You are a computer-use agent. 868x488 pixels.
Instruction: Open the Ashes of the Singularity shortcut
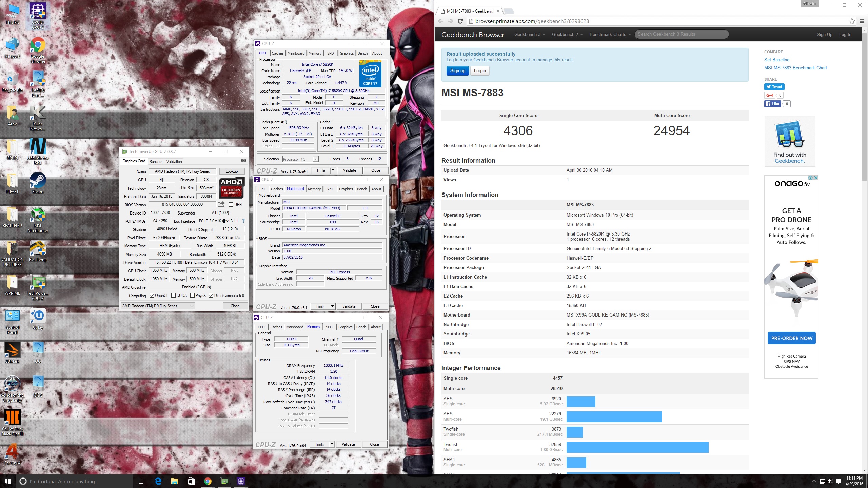pyautogui.click(x=13, y=389)
